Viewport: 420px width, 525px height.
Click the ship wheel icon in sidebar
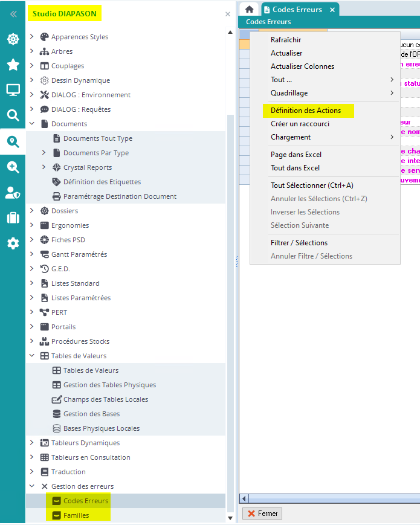click(x=13, y=39)
